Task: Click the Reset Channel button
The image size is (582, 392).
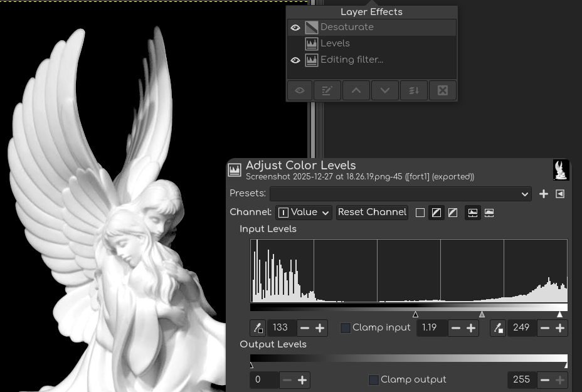Action: pos(372,213)
